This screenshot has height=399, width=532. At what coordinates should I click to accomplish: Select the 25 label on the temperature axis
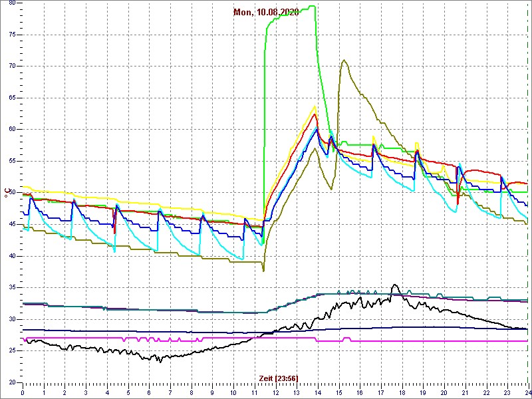(12, 350)
